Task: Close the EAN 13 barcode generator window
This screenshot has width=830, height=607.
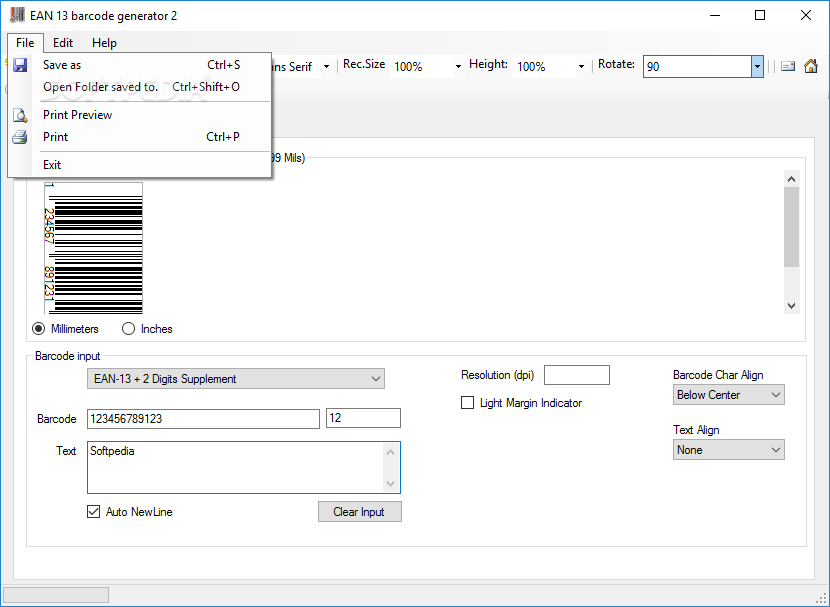Action: 806,15
